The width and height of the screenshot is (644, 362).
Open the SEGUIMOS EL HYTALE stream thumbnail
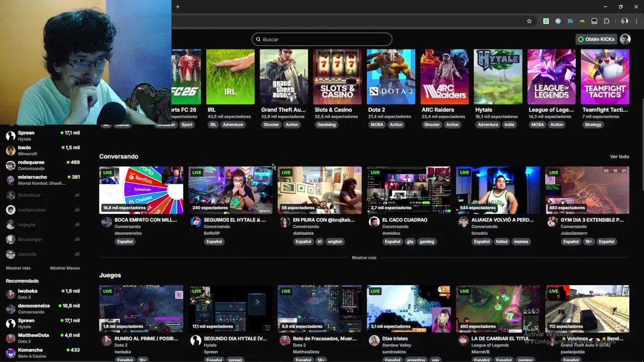click(230, 190)
